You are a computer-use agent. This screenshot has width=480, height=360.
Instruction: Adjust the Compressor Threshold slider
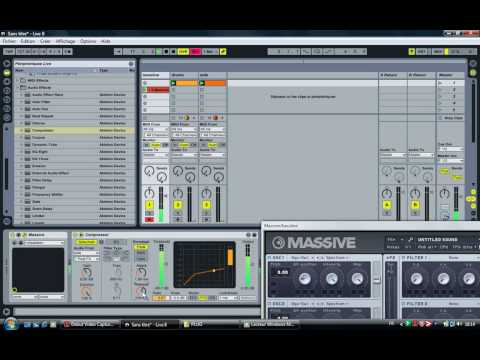tap(162, 265)
